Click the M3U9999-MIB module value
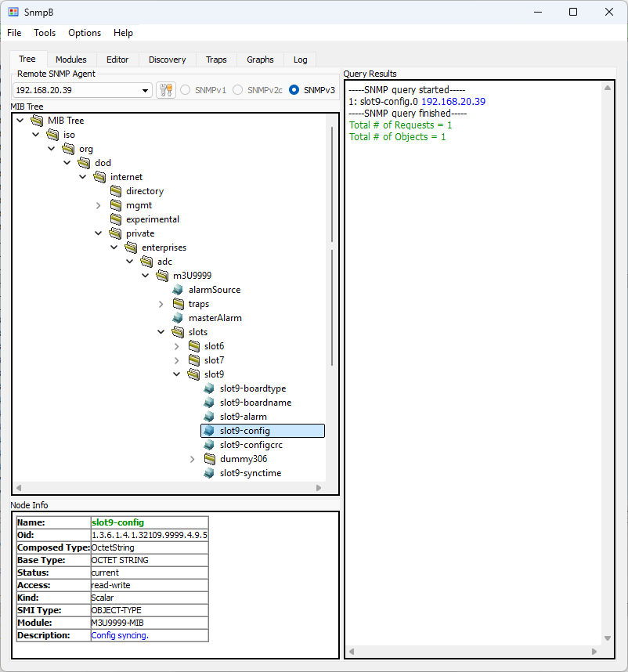The image size is (628, 672). click(x=117, y=623)
